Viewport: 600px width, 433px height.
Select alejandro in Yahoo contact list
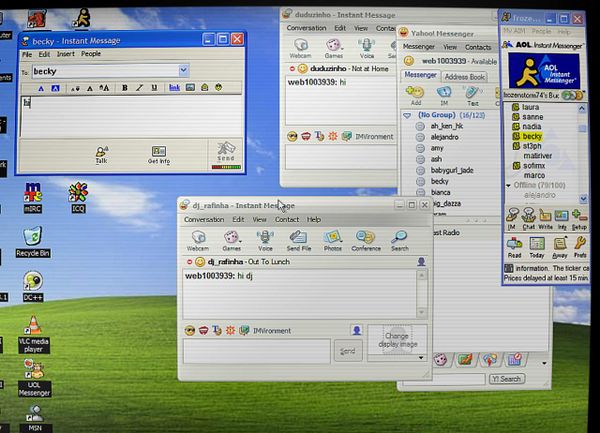point(444,137)
